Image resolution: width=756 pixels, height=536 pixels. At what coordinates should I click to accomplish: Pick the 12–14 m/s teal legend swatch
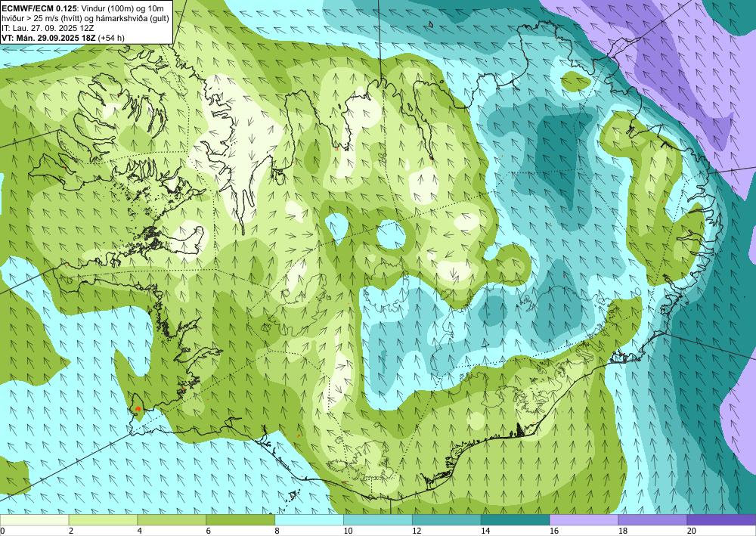tap(447, 520)
